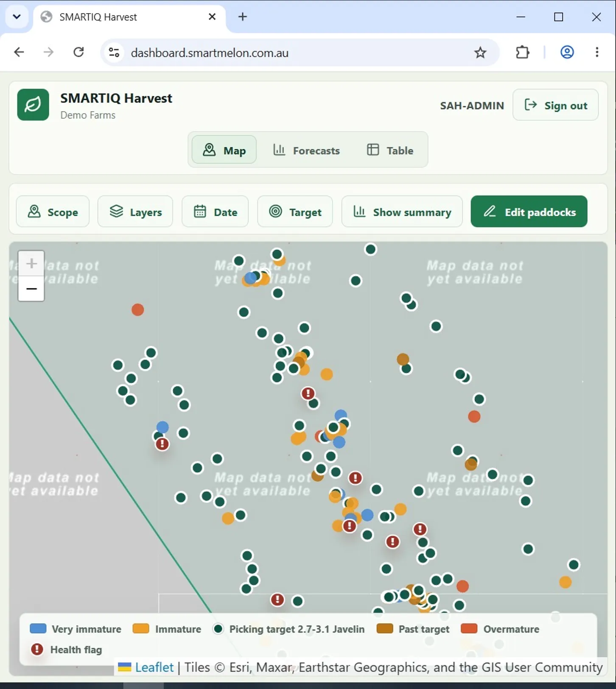Bookmark this page with the star

pos(480,53)
